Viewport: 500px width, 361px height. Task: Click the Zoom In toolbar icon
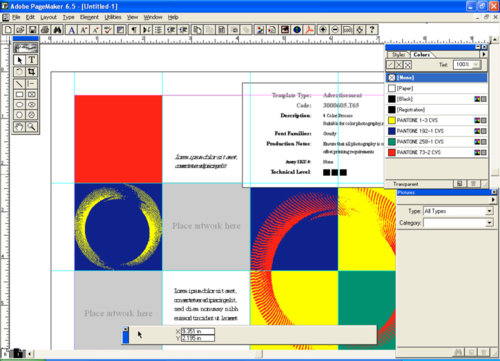point(323,30)
